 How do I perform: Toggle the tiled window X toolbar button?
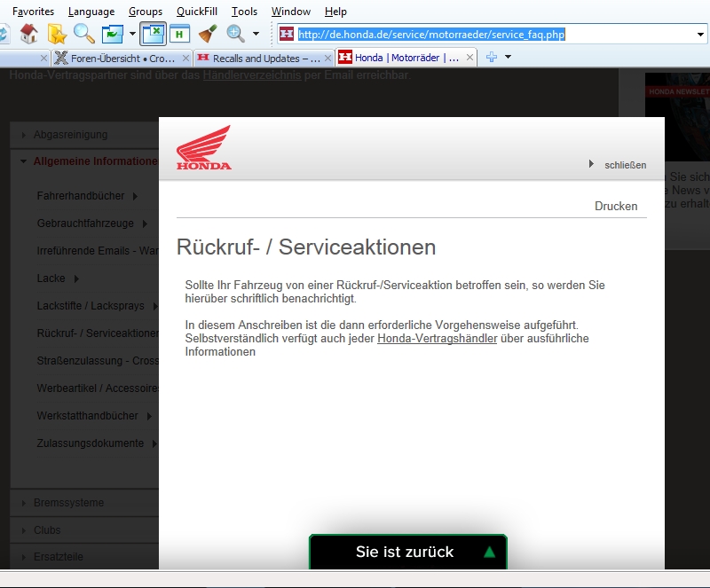click(x=154, y=35)
